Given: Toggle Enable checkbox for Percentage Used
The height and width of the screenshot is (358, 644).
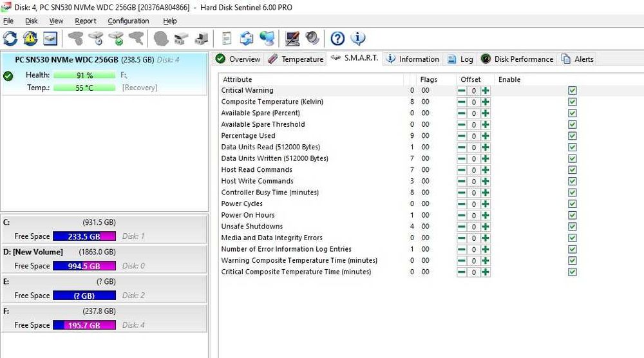Looking at the screenshot, I should pos(572,136).
